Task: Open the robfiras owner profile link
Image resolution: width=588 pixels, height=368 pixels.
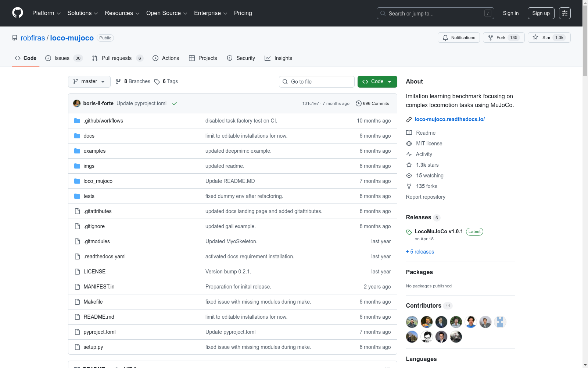Action: (x=33, y=38)
